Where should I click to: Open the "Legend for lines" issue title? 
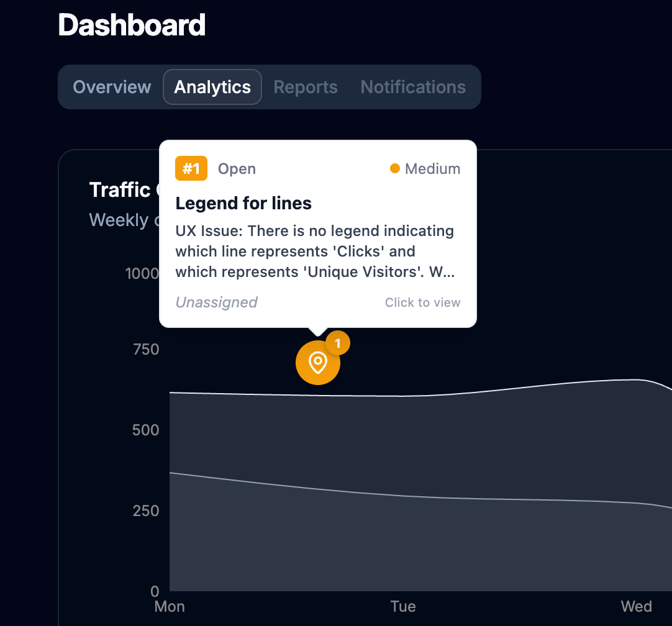pos(243,203)
